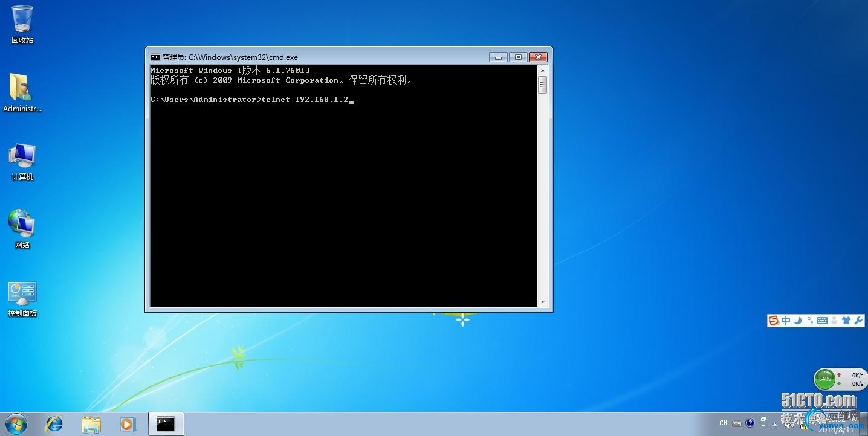Restore the language bar with the small window icon
868x436 pixels.
[x=763, y=418]
